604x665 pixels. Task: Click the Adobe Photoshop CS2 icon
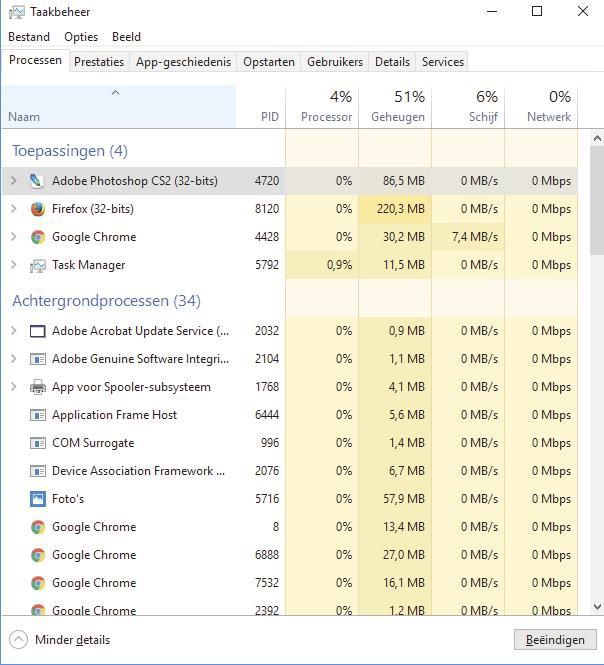coord(37,181)
